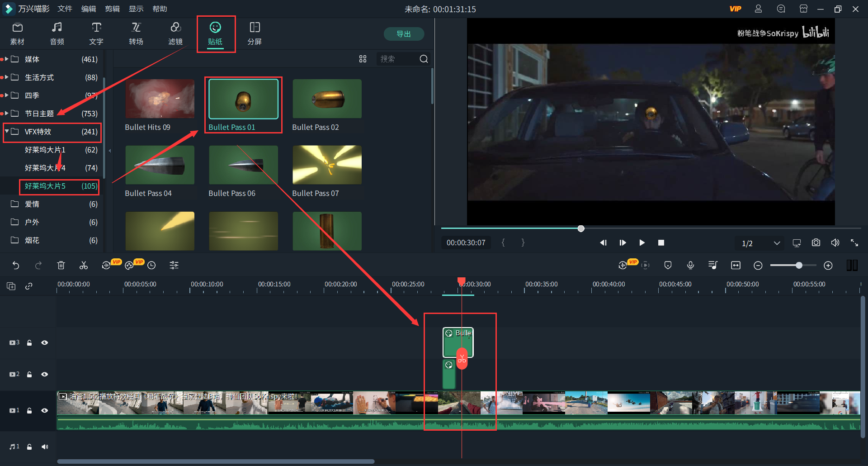868x466 pixels.
Task: Delete selected clip with trash icon
Action: [x=61, y=266]
